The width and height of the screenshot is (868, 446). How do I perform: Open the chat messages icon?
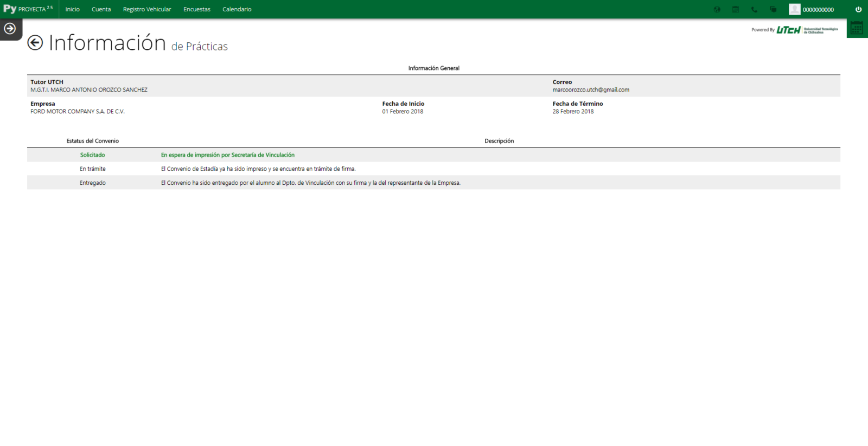pyautogui.click(x=773, y=9)
